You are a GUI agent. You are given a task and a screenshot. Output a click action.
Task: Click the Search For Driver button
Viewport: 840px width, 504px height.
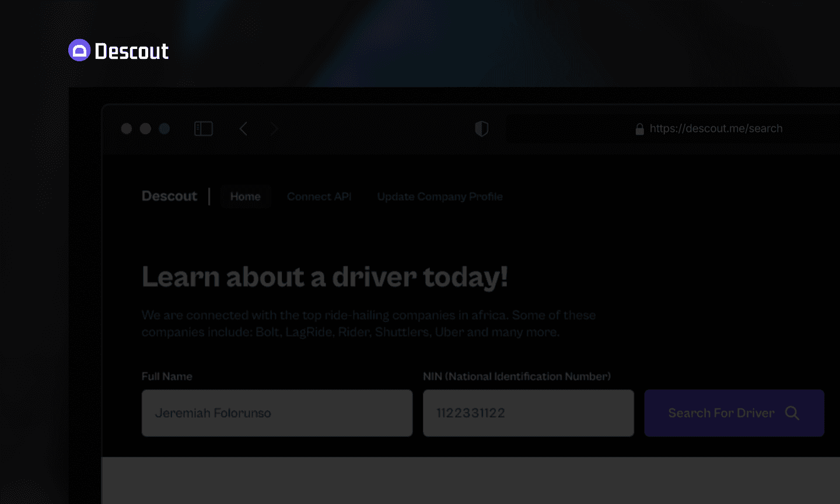734,413
